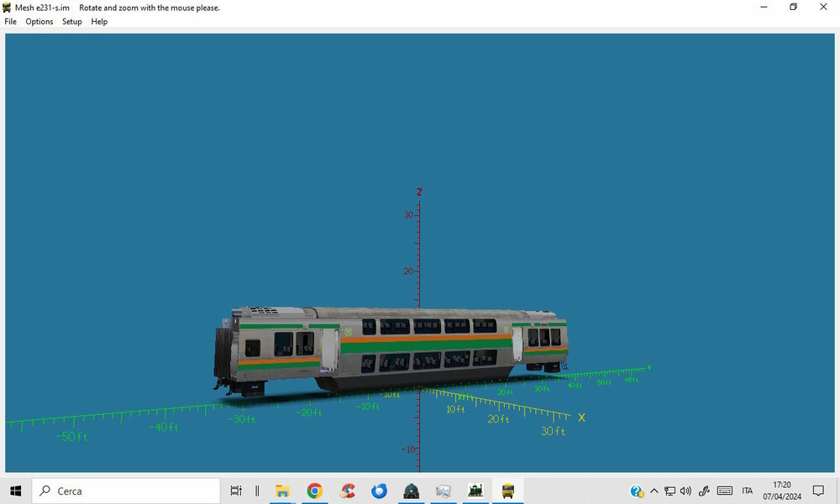The width and height of the screenshot is (840, 504).
Task: Click the Cerca search box
Action: click(x=126, y=491)
